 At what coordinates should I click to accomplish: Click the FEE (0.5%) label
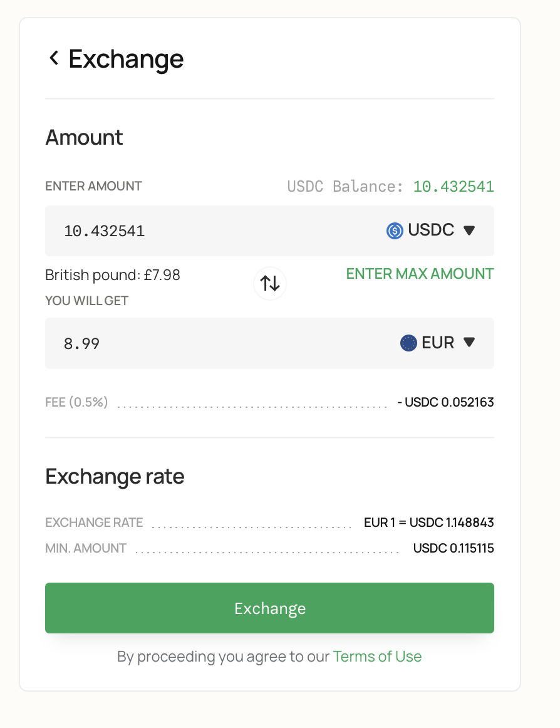76,402
